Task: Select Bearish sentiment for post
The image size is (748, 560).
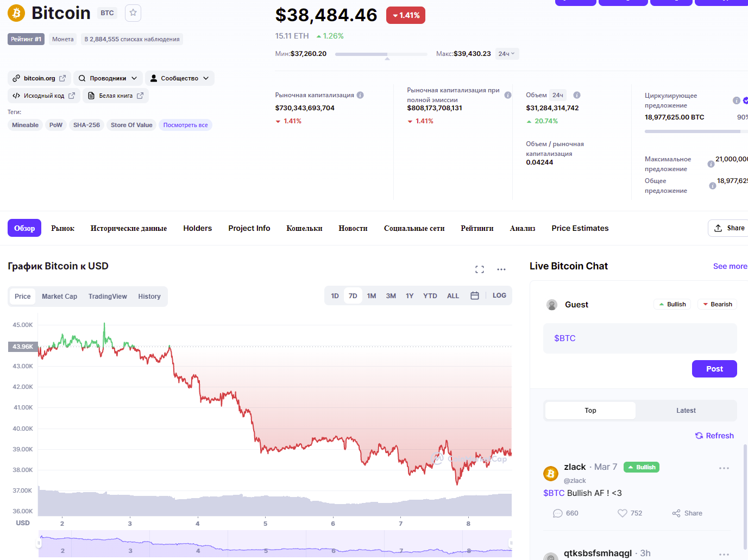Action: (x=717, y=304)
